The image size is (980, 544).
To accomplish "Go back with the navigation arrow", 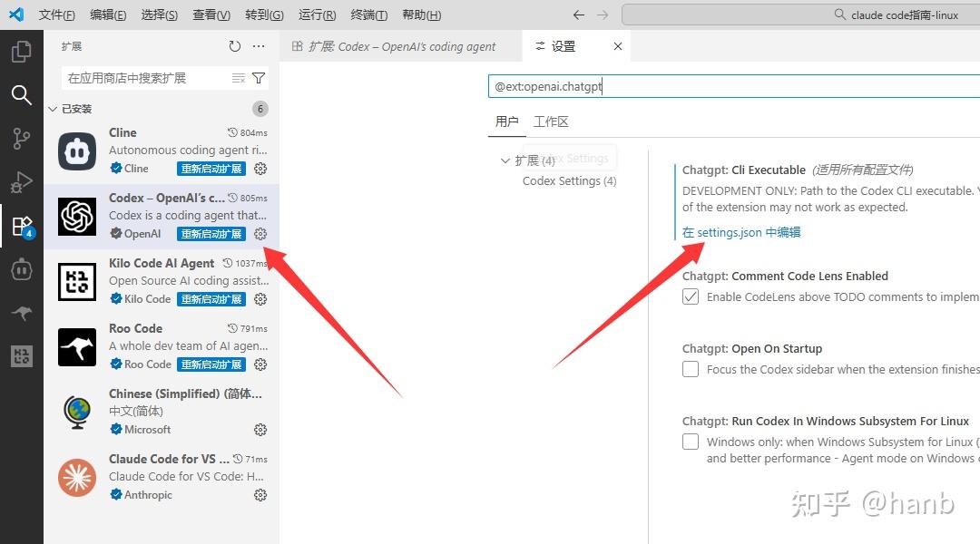I will click(x=579, y=15).
